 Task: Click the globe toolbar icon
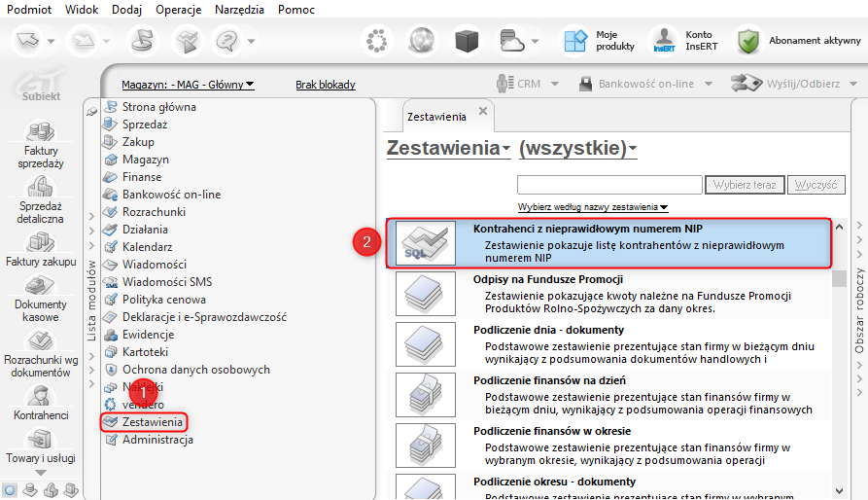coord(421,41)
